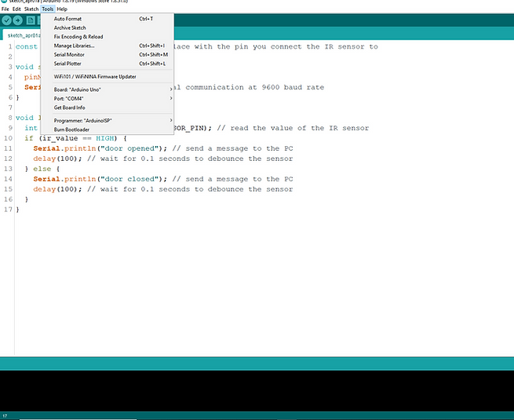Click line number 17 in the gutter

(x=8, y=210)
